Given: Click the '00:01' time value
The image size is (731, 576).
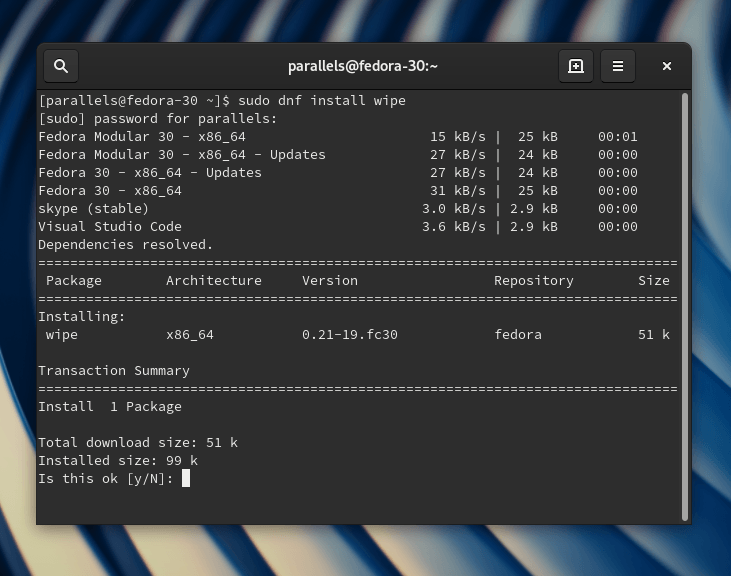Looking at the screenshot, I should 618,137.
